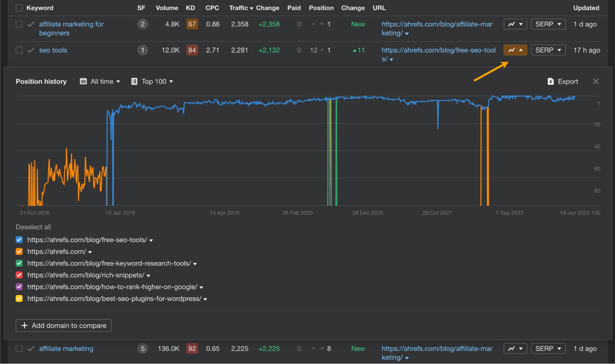Click the SERP dropdown for affiliate marketing for beginners
Screen dimensions: 615x364
(548, 24)
